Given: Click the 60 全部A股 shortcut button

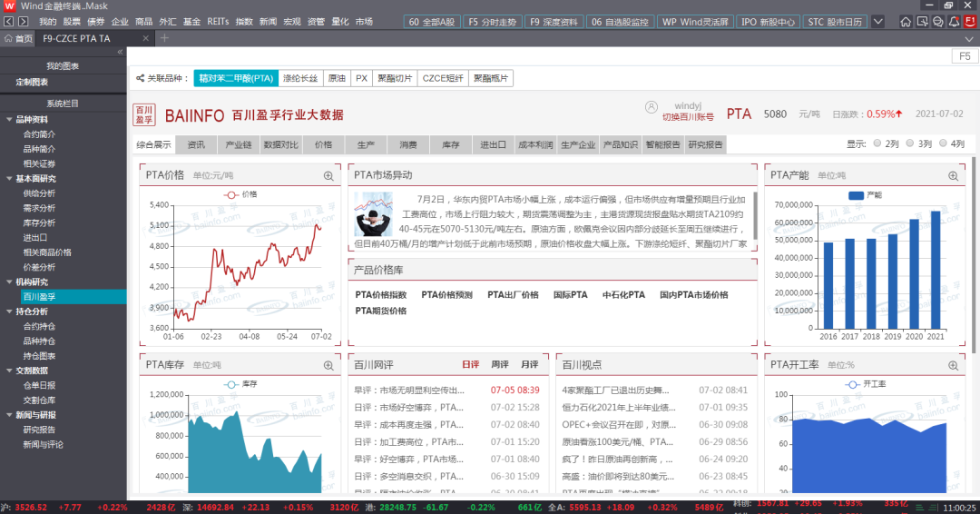Looking at the screenshot, I should tap(431, 22).
